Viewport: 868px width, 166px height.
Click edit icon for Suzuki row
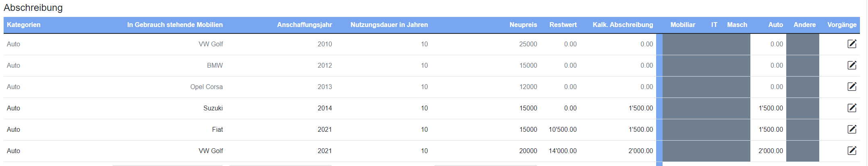click(x=852, y=108)
